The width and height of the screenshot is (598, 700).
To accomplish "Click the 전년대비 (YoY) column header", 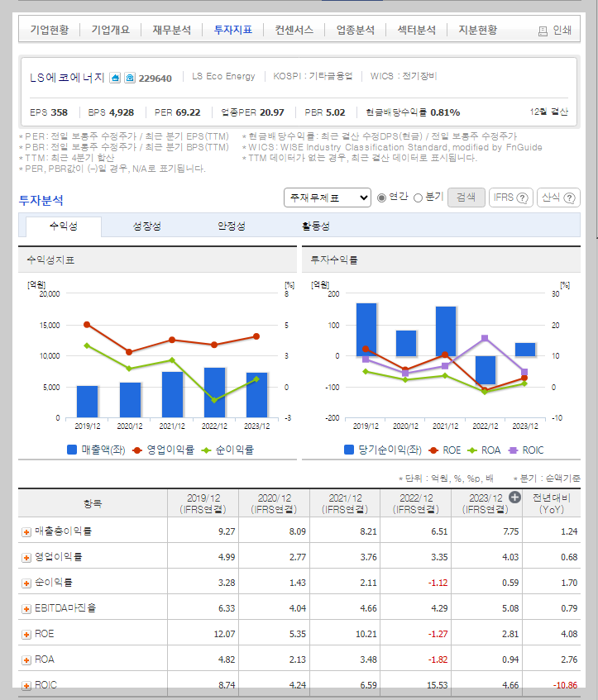I will click(x=552, y=503).
